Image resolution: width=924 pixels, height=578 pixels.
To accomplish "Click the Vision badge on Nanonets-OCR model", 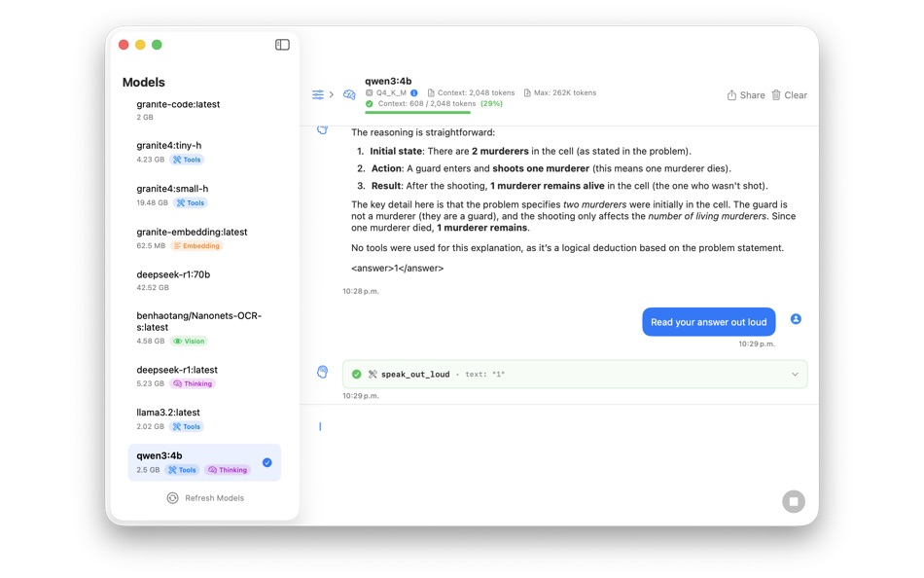I will [x=189, y=341].
